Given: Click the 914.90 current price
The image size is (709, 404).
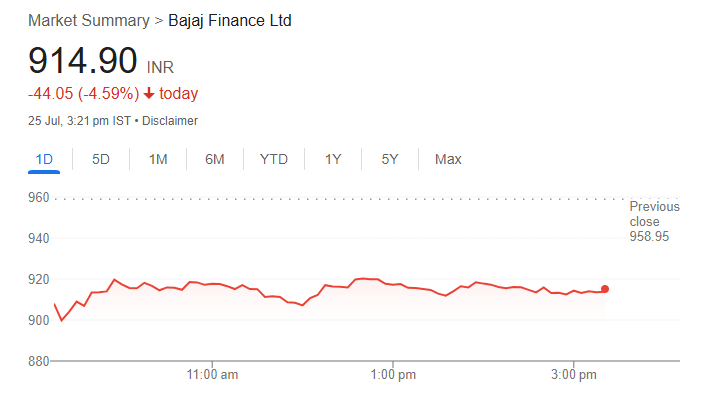Looking at the screenshot, I should (x=83, y=62).
